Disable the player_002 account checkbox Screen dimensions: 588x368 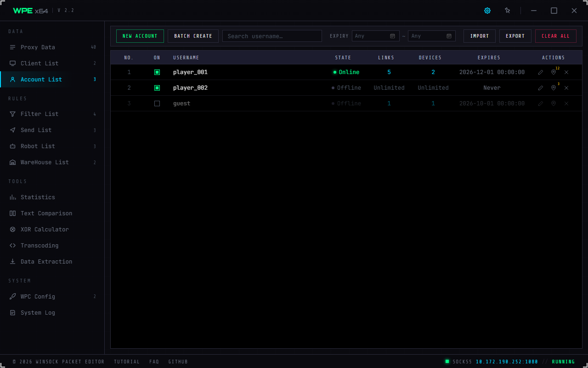(157, 88)
